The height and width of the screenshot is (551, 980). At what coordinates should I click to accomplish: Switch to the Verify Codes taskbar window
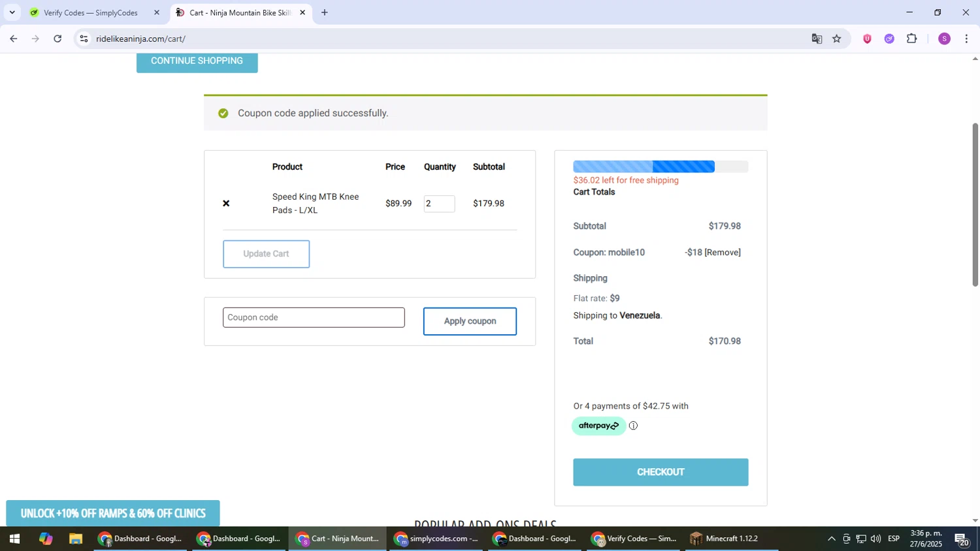[634, 539]
